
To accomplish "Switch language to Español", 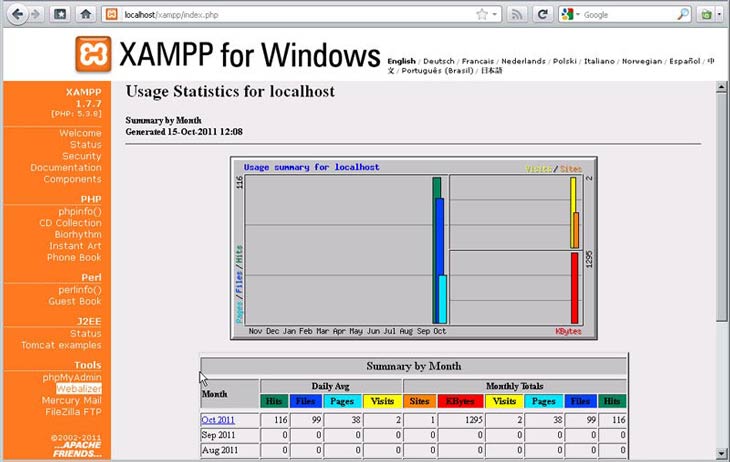I will click(x=685, y=61).
